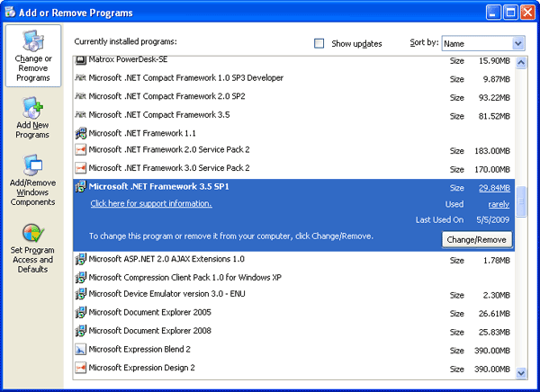Open Click here for support information link
The width and height of the screenshot is (540, 392).
[x=151, y=204]
